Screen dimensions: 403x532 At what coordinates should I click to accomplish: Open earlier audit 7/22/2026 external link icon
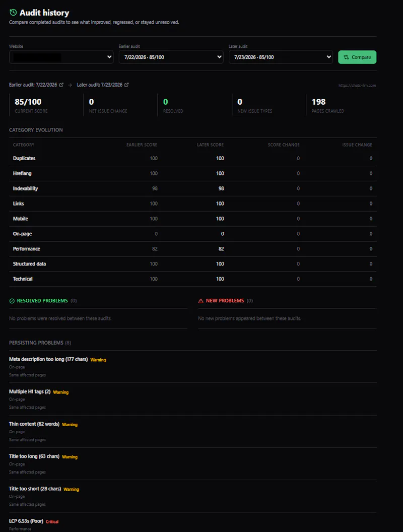coord(61,85)
